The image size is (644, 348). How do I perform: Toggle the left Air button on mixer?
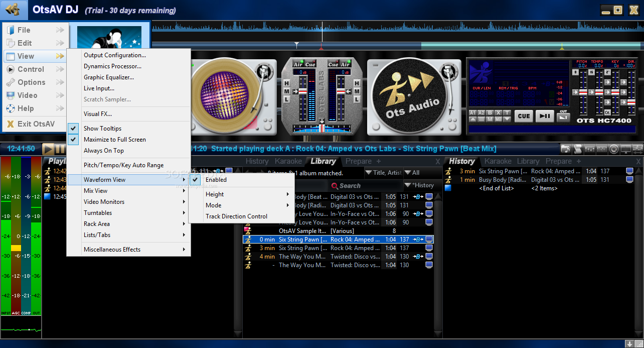pyautogui.click(x=298, y=64)
